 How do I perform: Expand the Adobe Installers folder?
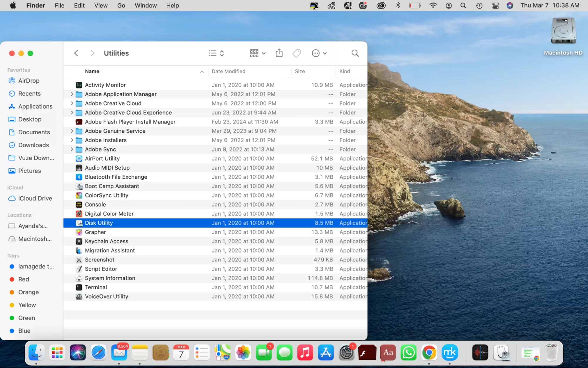pyautogui.click(x=71, y=140)
